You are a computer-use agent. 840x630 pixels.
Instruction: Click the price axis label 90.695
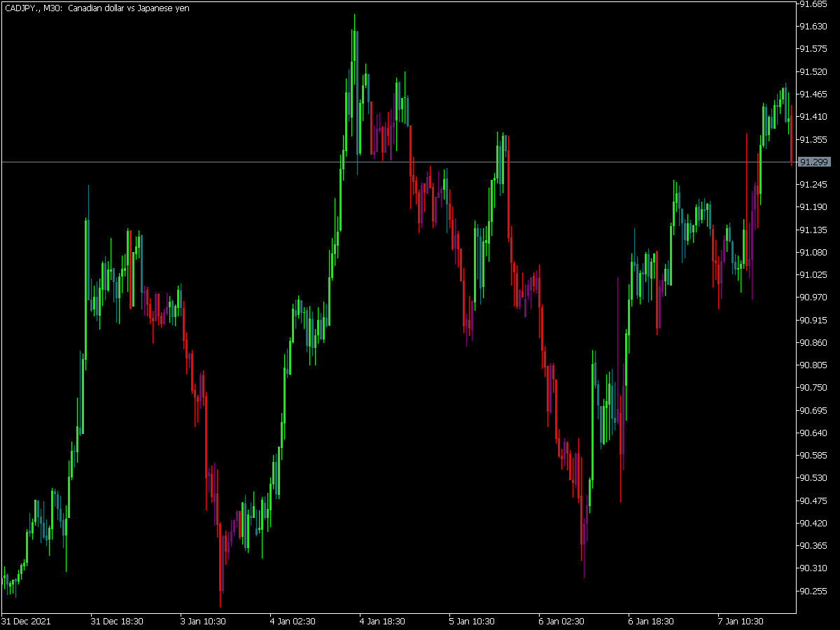point(812,411)
